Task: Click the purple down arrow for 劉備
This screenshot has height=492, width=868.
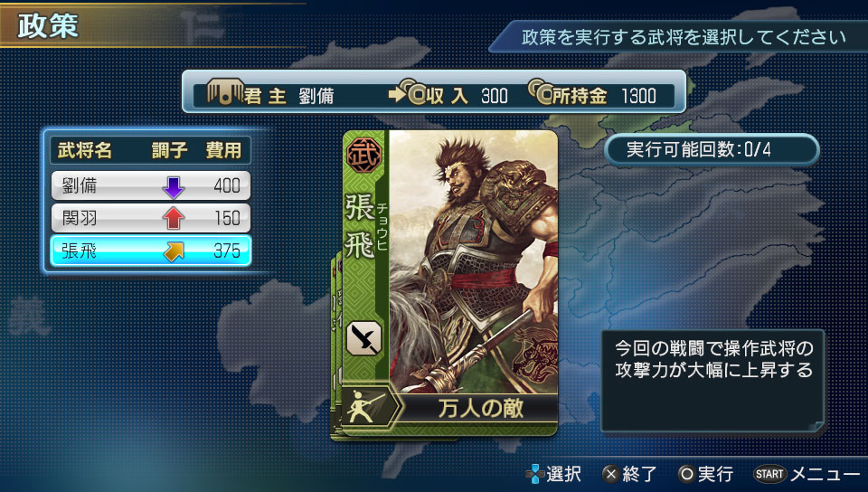Action: (174, 187)
